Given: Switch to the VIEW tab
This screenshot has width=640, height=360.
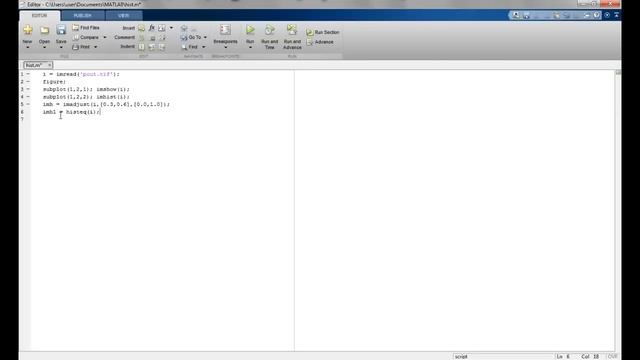Looking at the screenshot, I should 124,16.
